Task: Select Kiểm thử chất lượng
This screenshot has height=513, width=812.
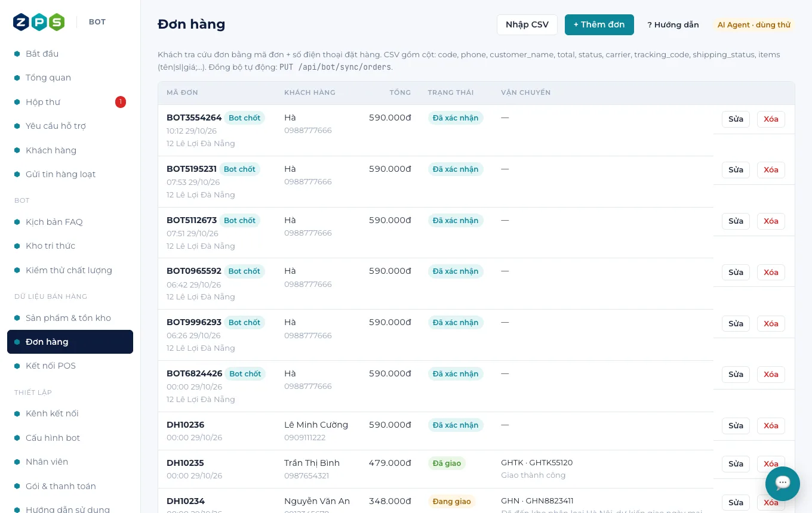Action: pos(70,270)
